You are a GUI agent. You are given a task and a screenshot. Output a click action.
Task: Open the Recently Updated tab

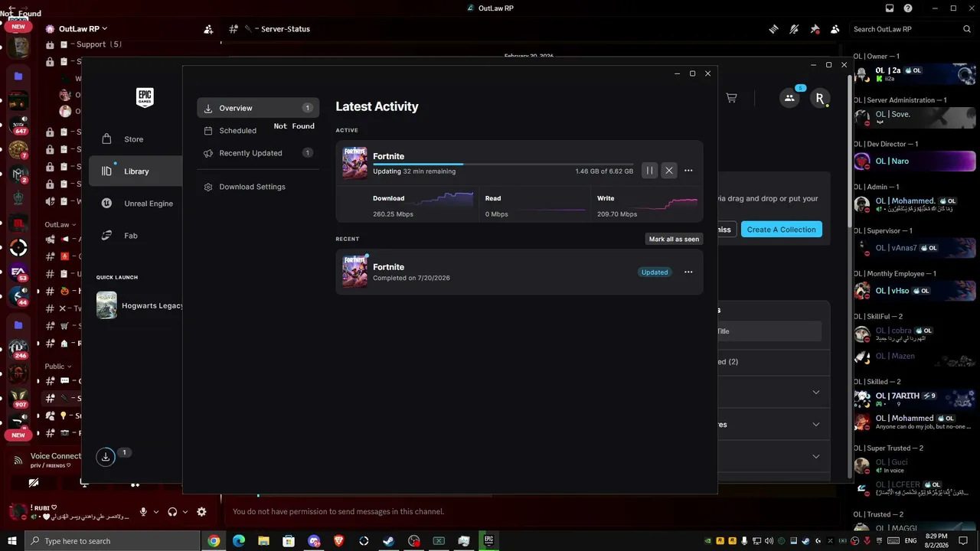pyautogui.click(x=258, y=153)
